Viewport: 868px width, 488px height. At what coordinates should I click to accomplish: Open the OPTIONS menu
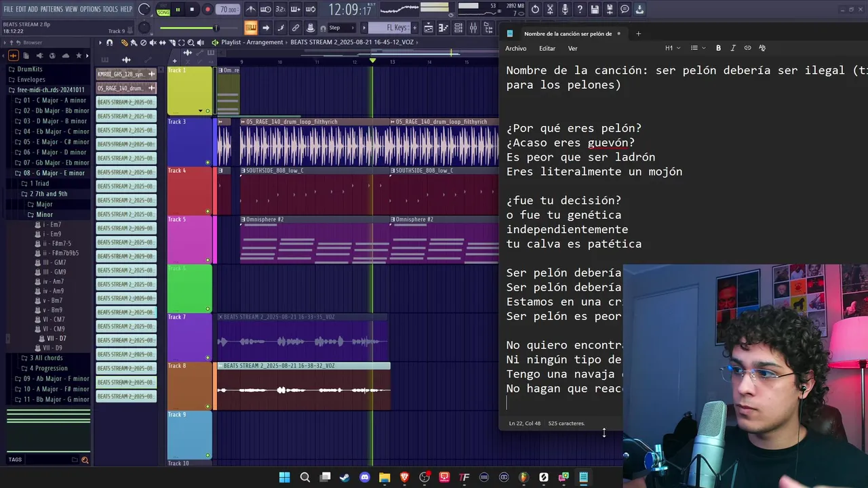(x=90, y=9)
